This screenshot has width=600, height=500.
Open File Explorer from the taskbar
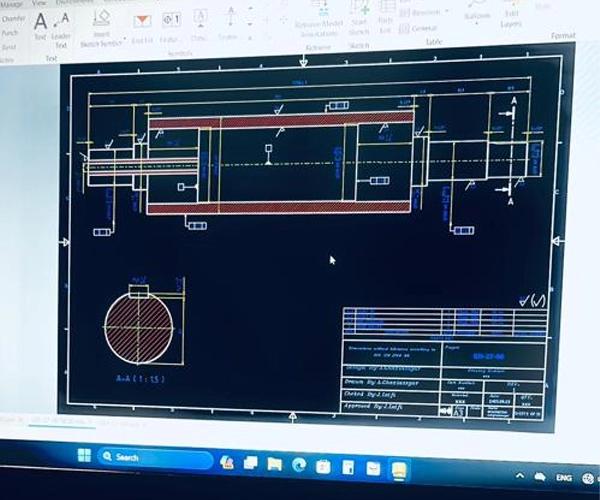pyautogui.click(x=274, y=464)
